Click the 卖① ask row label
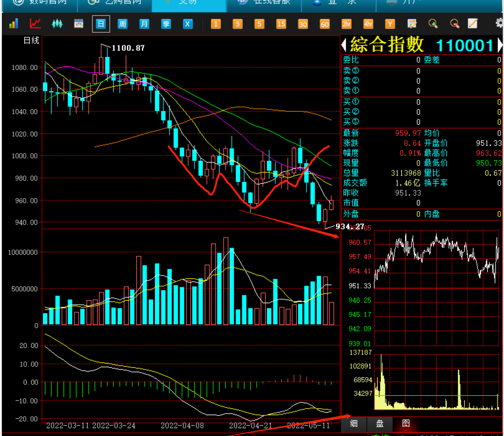Screen dimensions: 504x436 [351, 90]
